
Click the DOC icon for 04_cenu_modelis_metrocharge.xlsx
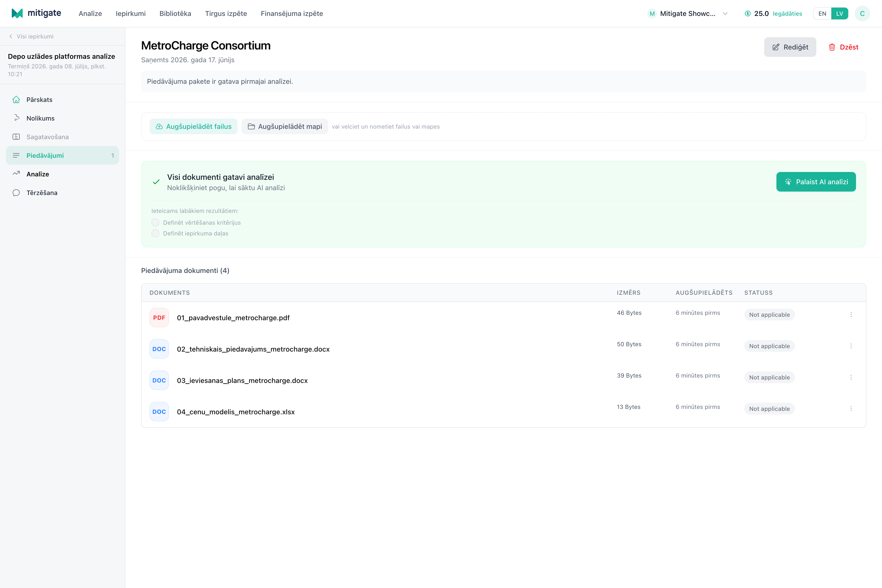[x=159, y=412]
